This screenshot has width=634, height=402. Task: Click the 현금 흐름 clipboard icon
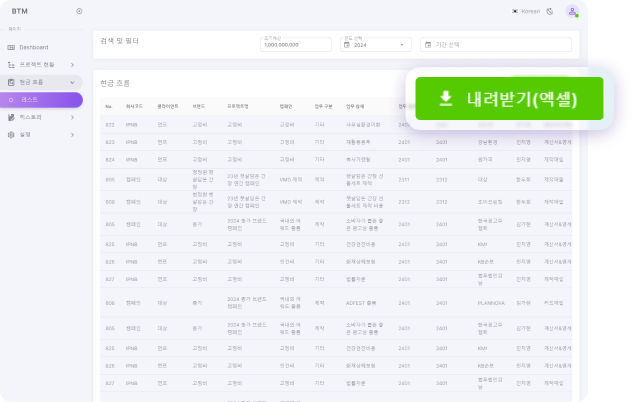[x=12, y=82]
